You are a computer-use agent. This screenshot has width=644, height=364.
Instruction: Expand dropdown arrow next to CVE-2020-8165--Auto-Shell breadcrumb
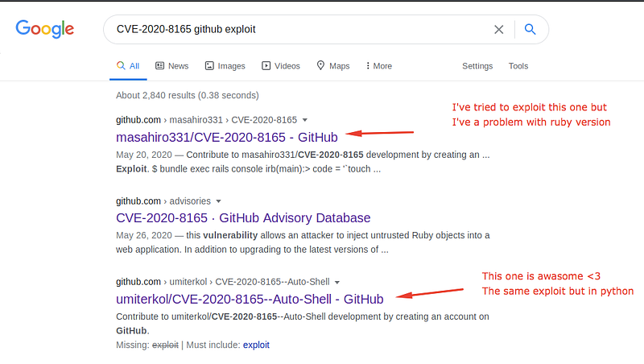(337, 282)
